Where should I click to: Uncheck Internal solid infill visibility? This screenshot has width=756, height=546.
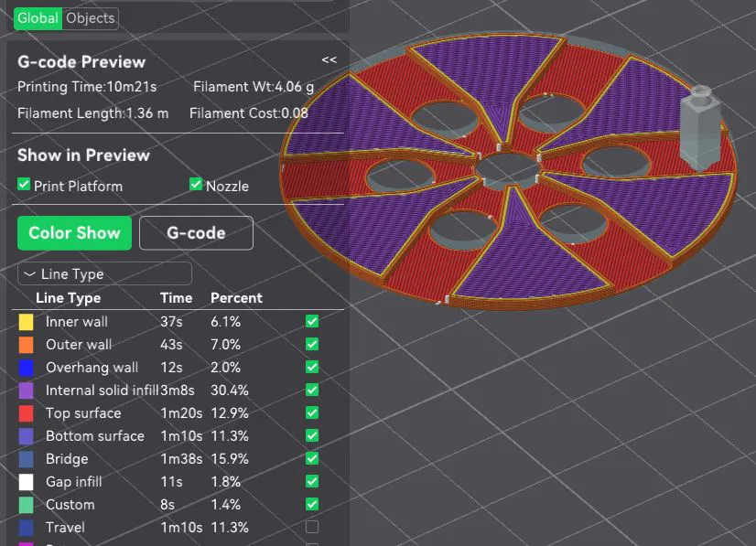tap(312, 390)
